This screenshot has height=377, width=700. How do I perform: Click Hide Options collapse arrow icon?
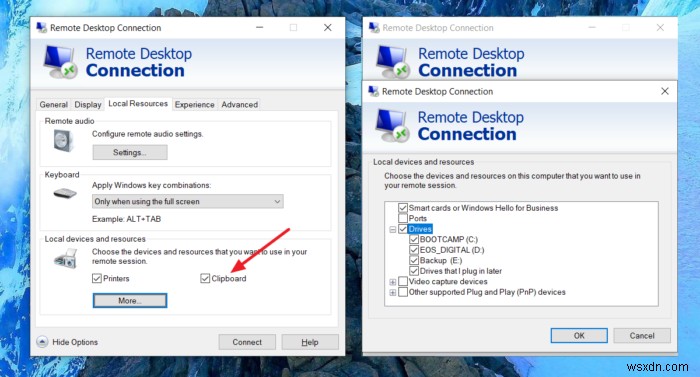coord(42,342)
